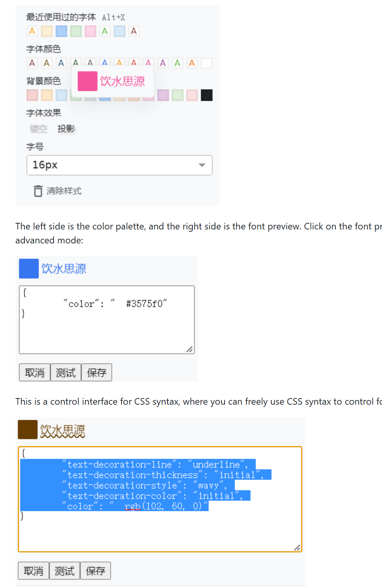Click 取消 under the #3575f0 editor
The width and height of the screenshot is (382, 588).
[35, 372]
